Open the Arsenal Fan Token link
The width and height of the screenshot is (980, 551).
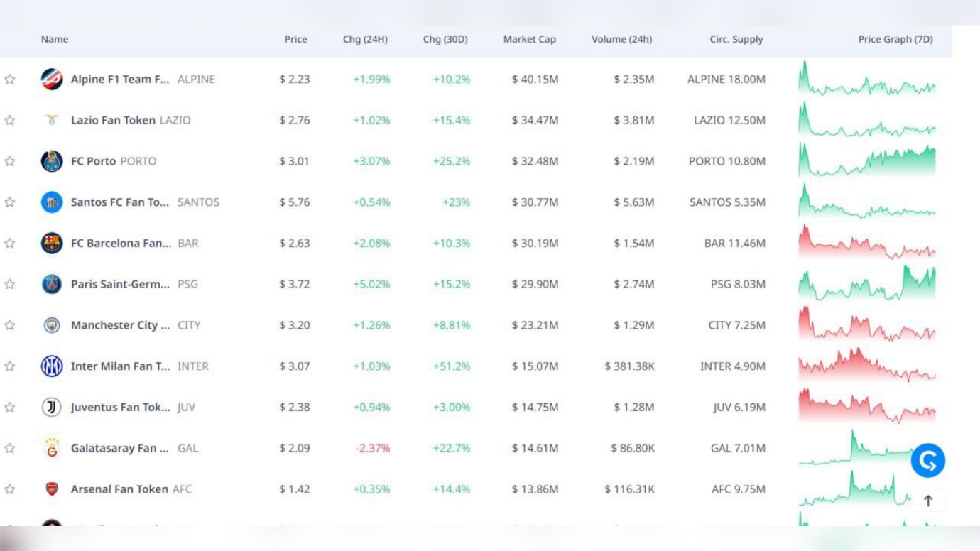click(x=119, y=489)
